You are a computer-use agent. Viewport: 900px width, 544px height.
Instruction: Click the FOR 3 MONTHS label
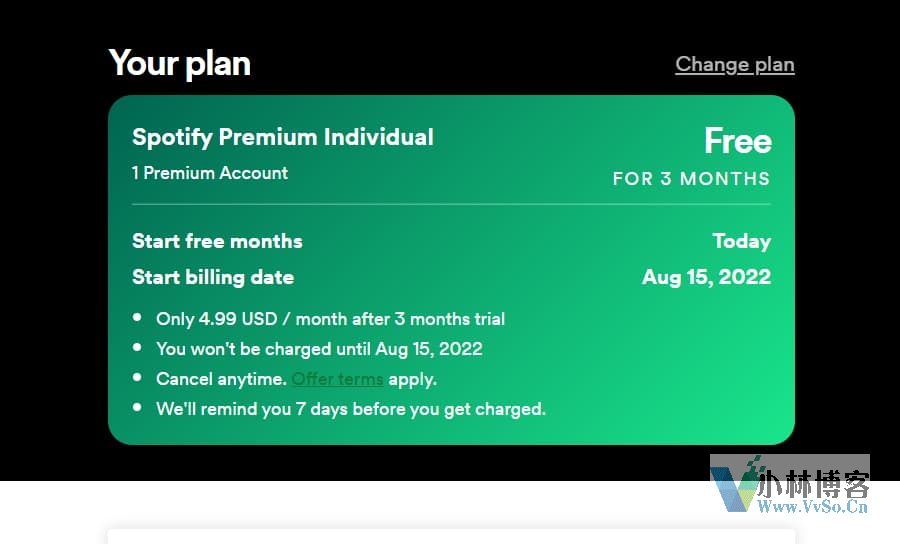coord(691,178)
